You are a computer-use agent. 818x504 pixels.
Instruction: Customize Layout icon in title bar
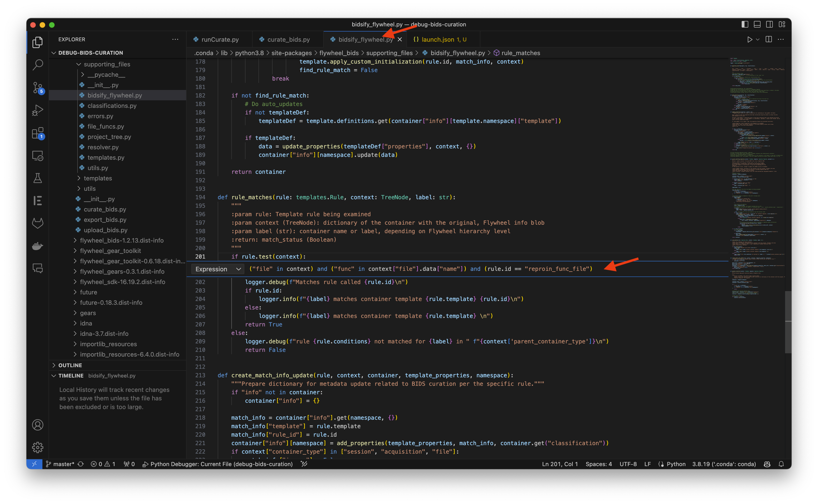[x=782, y=24]
